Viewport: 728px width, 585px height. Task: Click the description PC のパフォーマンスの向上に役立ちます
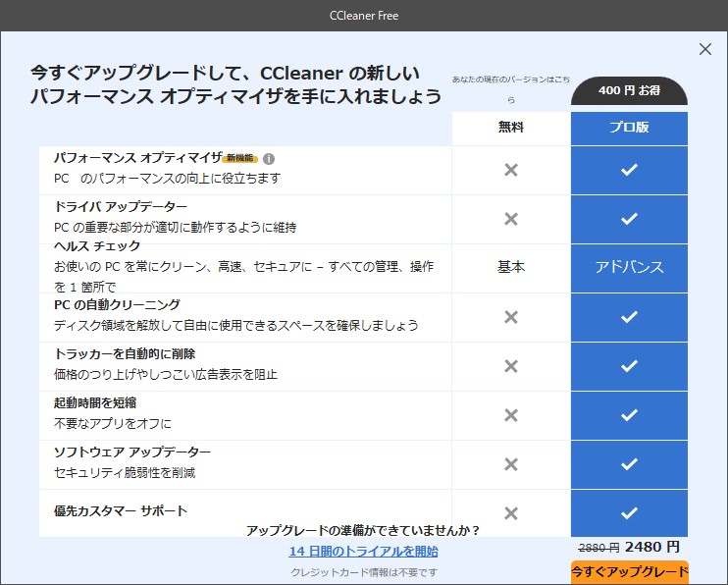(x=167, y=179)
